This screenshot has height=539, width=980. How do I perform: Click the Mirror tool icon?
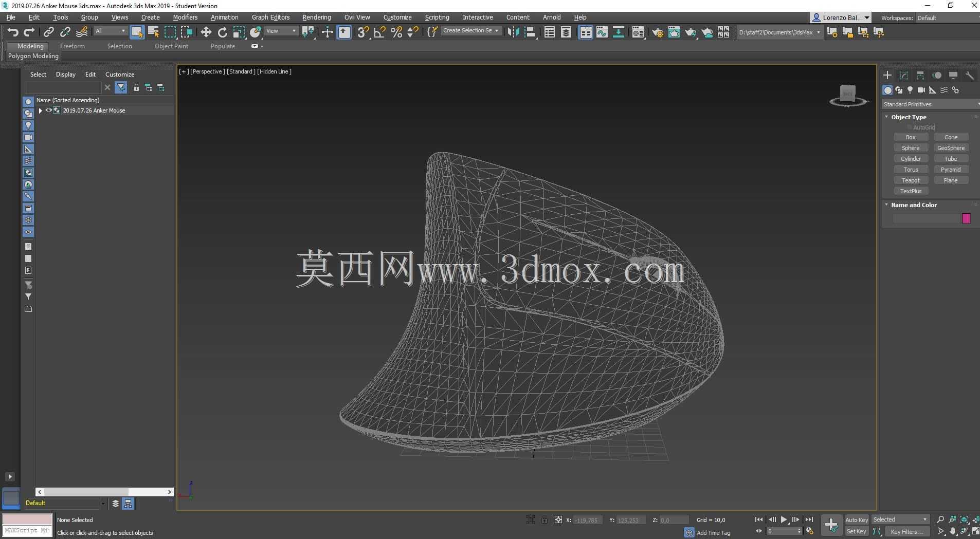[513, 32]
